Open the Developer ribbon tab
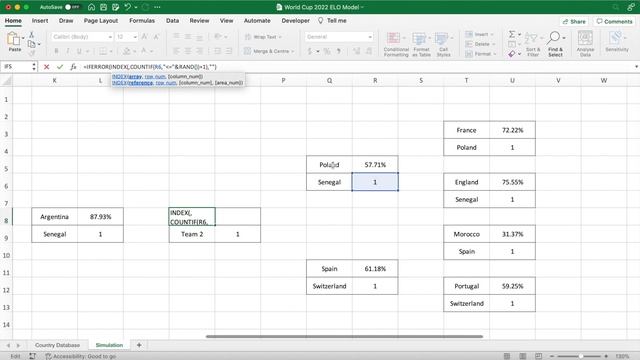Image resolution: width=640 pixels, height=360 pixels. tap(296, 20)
